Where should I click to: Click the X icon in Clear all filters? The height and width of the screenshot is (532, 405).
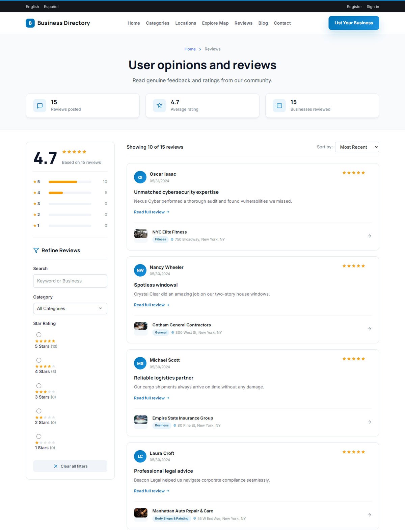coord(56,466)
